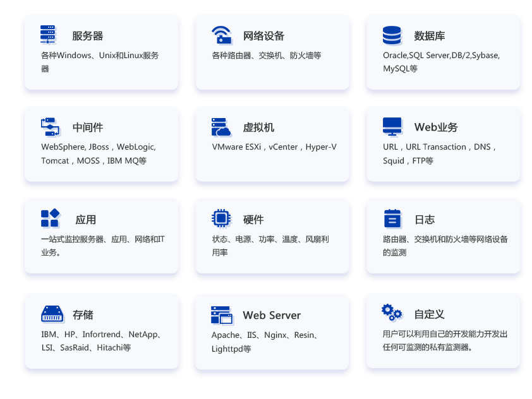Click the description starting with IBM、HP、Infortrend

101,341
